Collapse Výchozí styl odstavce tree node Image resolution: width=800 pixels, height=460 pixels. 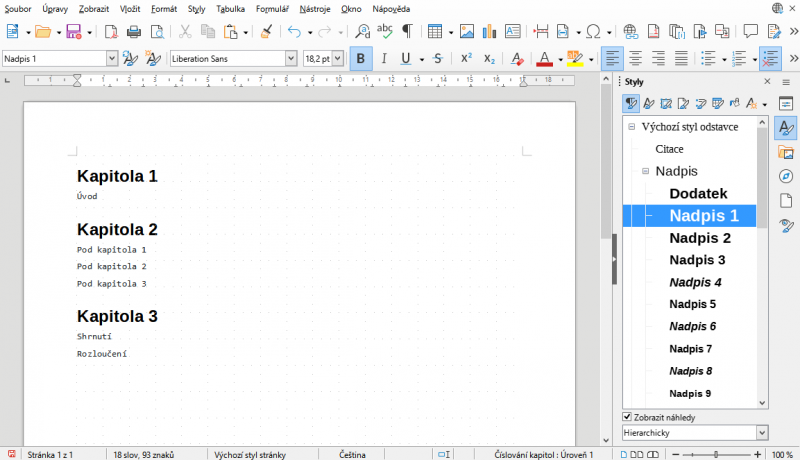tap(632, 126)
